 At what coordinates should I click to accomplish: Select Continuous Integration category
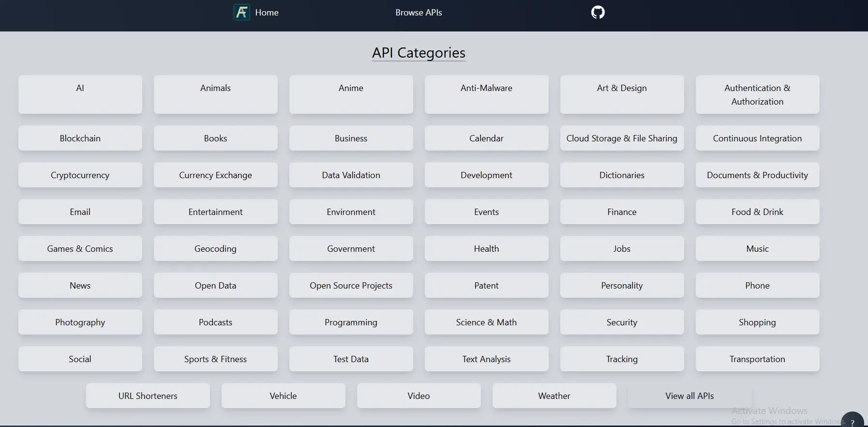[758, 138]
